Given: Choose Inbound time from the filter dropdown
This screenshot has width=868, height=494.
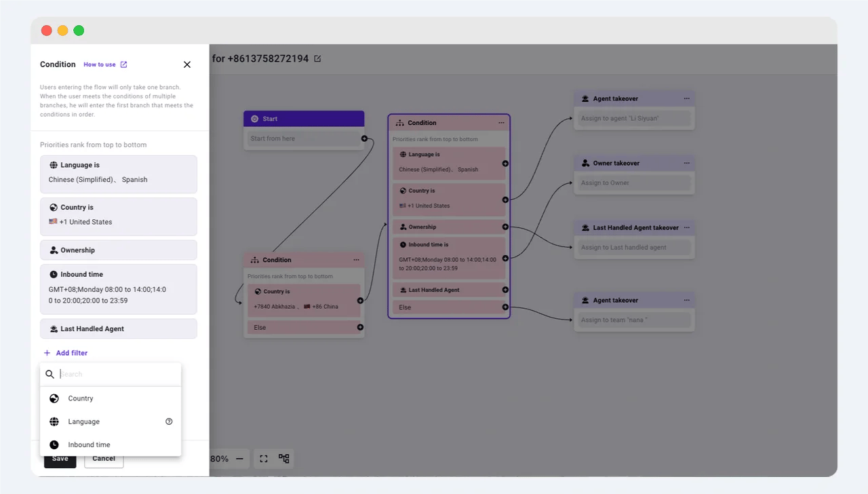Looking at the screenshot, I should coord(111,444).
